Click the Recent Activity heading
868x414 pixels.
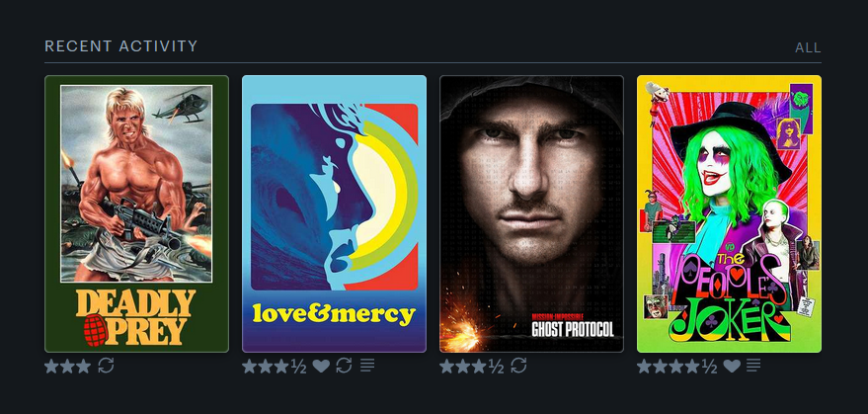[120, 46]
